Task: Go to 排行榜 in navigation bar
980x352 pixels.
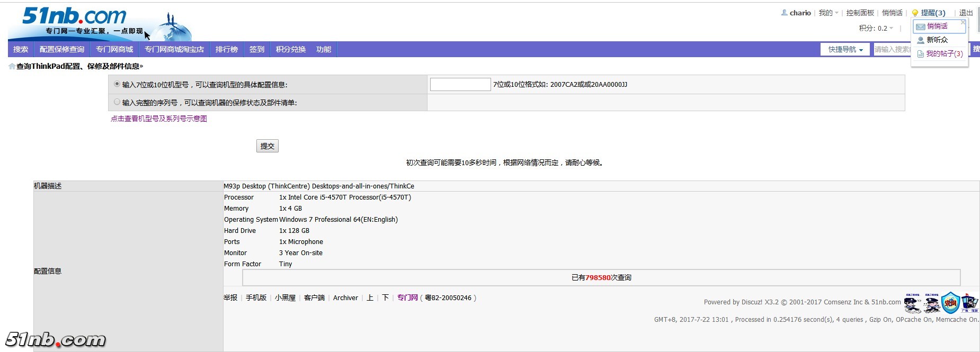Action: pos(226,49)
